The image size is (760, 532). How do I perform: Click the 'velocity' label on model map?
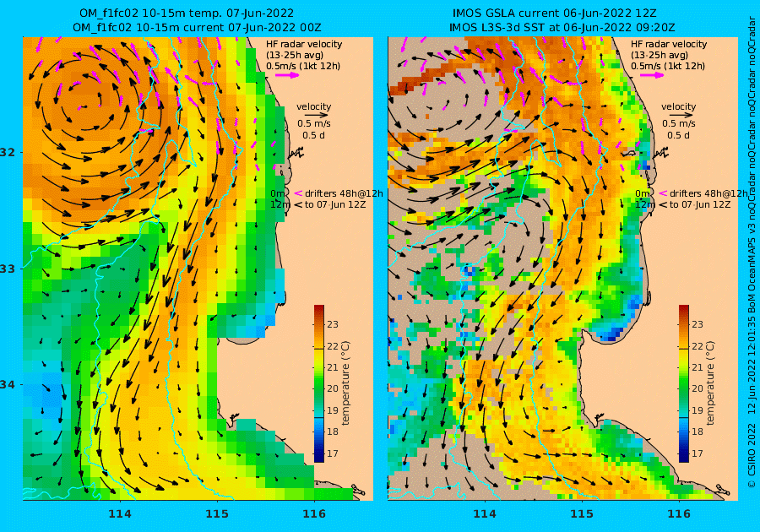[313, 106]
